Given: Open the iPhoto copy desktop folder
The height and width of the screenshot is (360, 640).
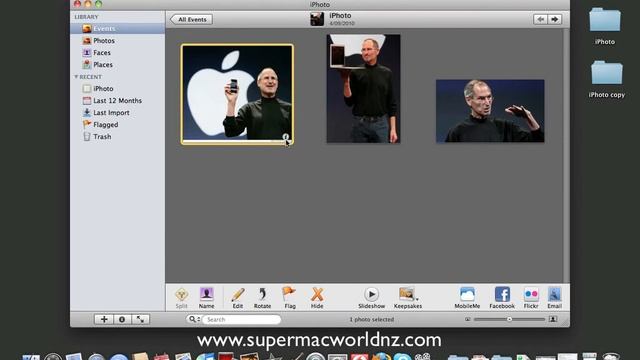Looking at the screenshot, I should click(607, 79).
